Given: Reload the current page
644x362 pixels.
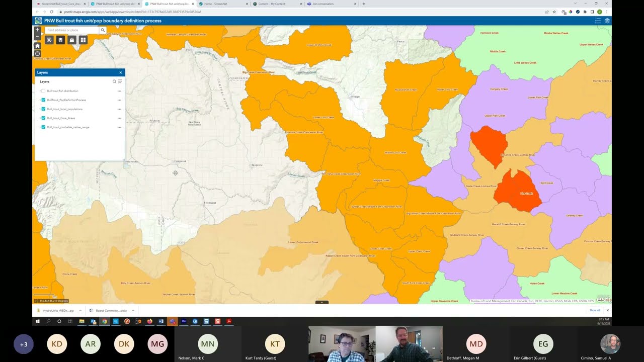Looking at the screenshot, I should click(51, 12).
